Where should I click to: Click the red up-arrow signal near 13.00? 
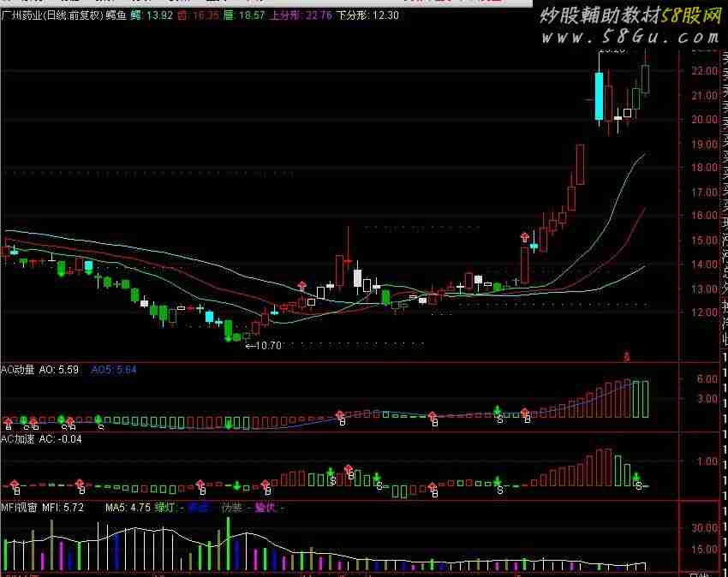(x=302, y=285)
